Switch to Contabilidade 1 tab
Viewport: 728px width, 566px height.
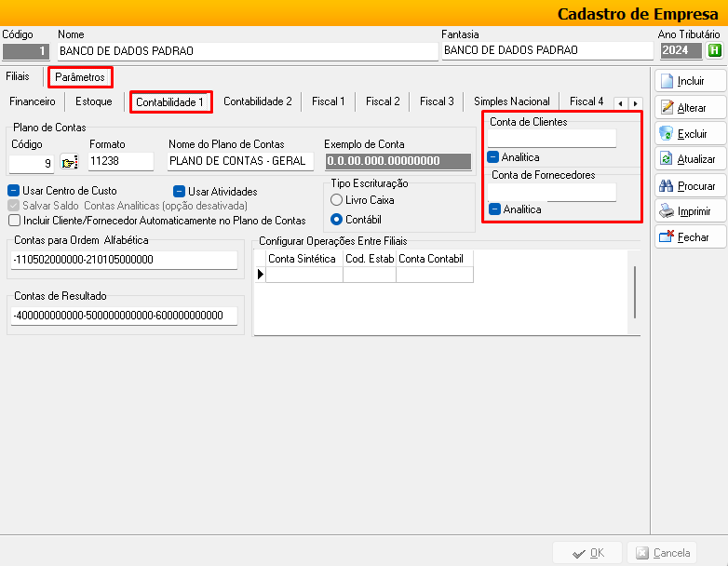170,102
